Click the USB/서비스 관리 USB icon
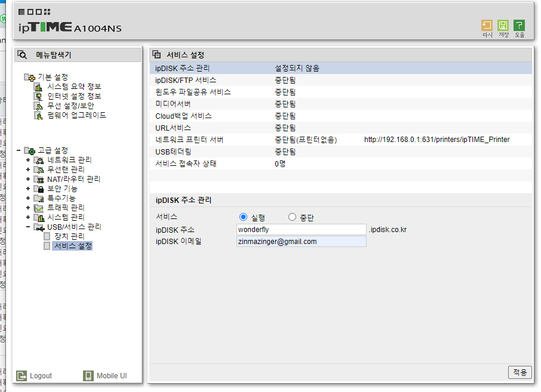This screenshot has width=541, height=392. click(x=39, y=227)
